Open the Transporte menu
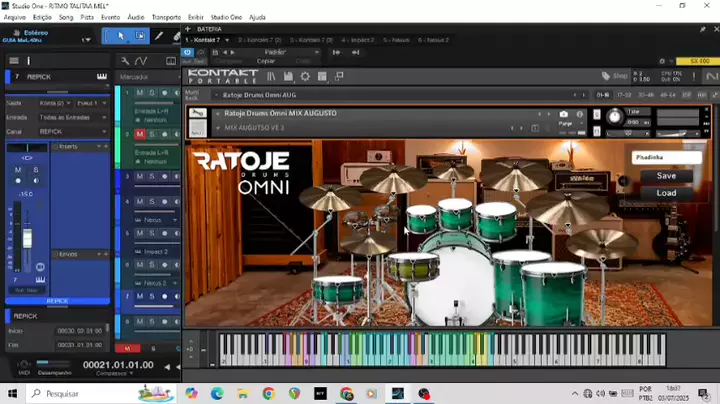720x404 pixels. pos(166,17)
